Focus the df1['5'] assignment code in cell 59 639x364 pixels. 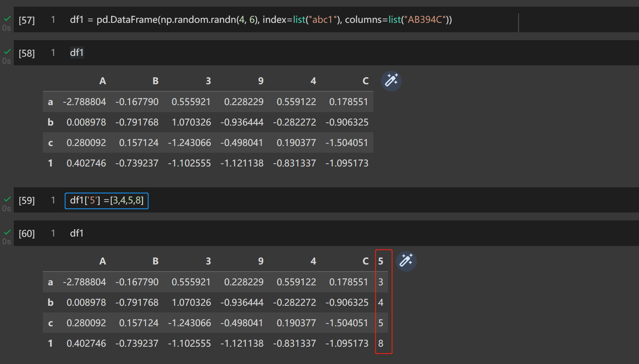(107, 200)
